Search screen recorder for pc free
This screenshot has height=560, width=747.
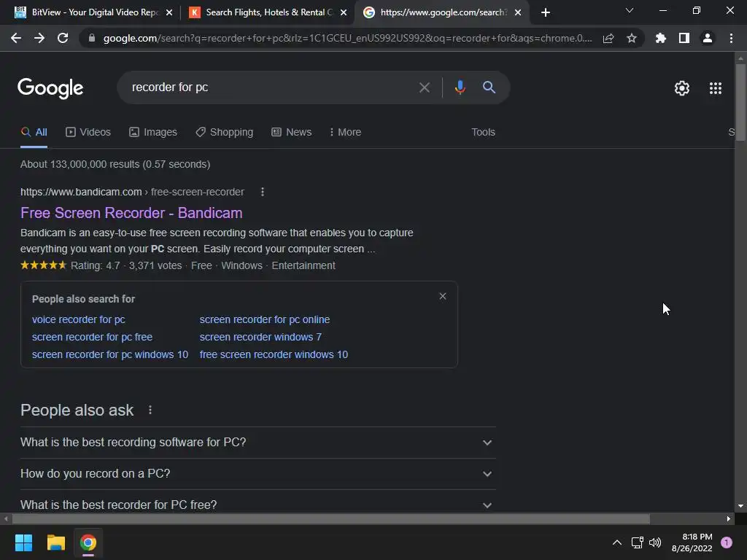92,337
